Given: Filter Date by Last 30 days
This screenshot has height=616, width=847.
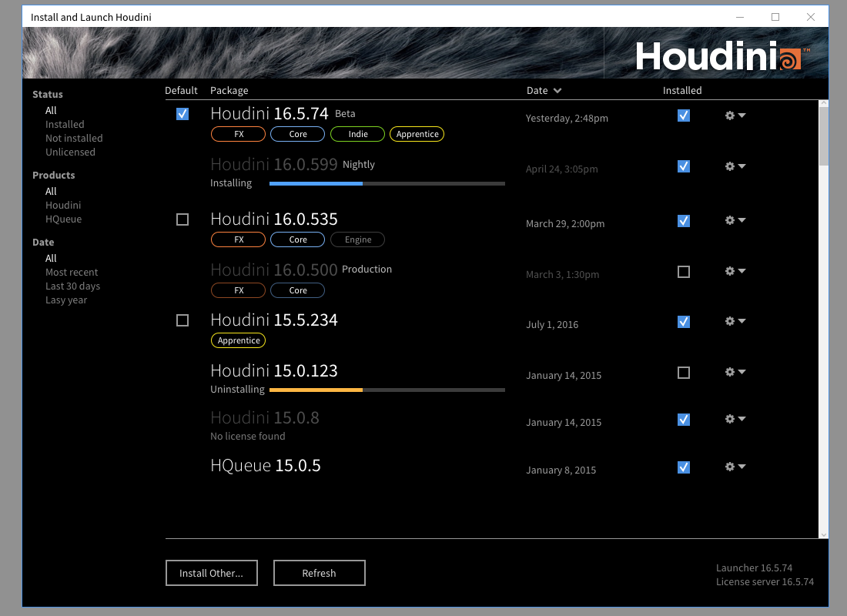Looking at the screenshot, I should [73, 286].
